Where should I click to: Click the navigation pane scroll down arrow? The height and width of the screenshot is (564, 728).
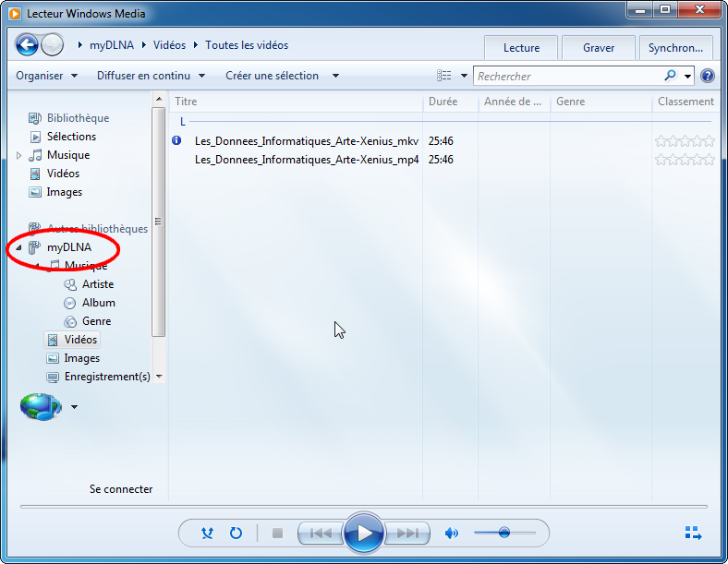(x=159, y=377)
